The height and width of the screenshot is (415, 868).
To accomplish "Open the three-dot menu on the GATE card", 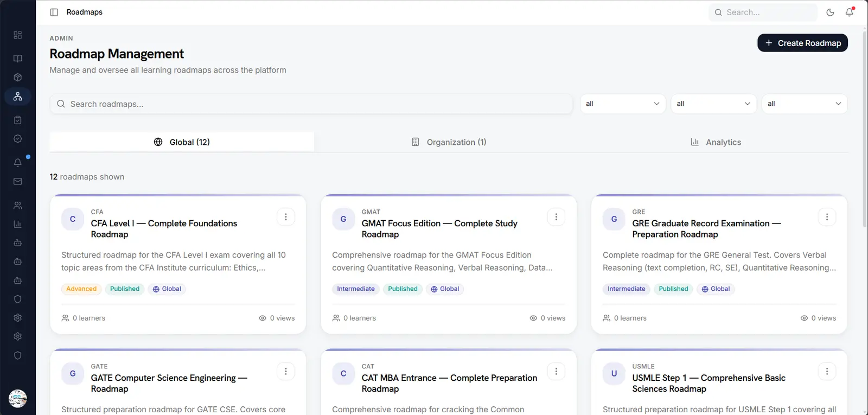I will point(286,372).
